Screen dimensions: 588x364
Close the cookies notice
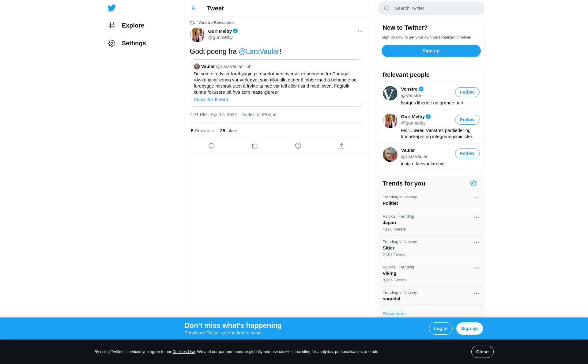[x=482, y=352]
